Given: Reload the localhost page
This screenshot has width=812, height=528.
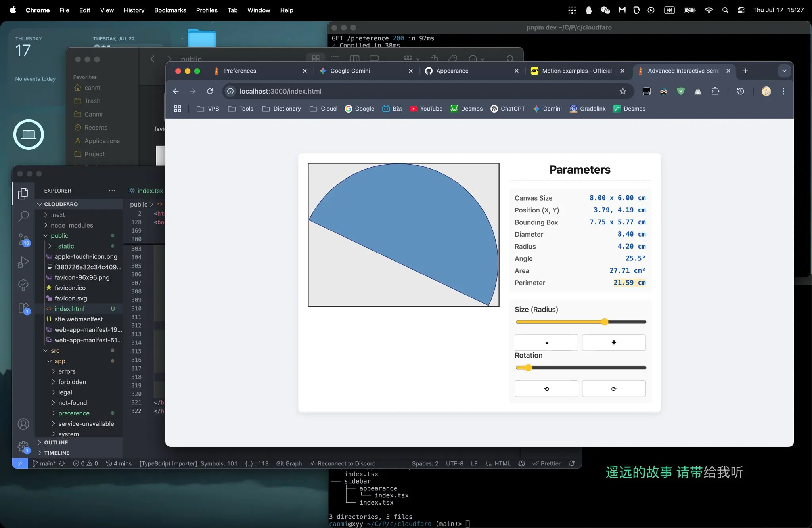Looking at the screenshot, I should (x=210, y=91).
